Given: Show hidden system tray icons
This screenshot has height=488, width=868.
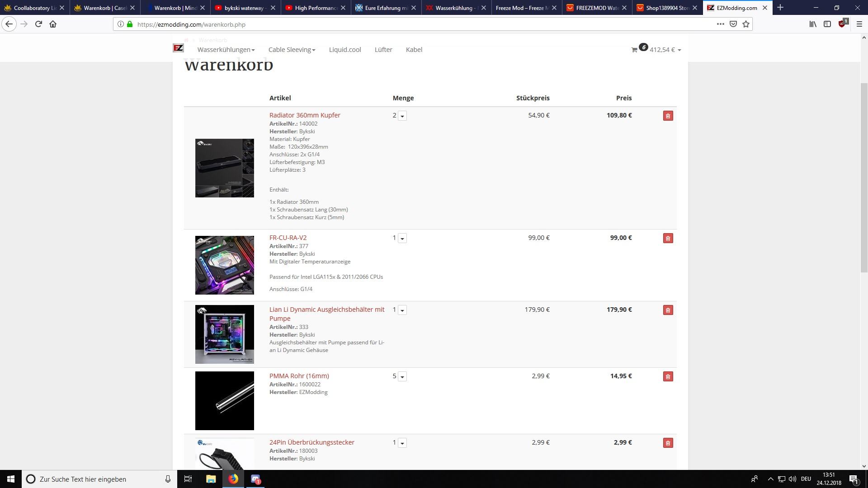Looking at the screenshot, I should click(770, 479).
